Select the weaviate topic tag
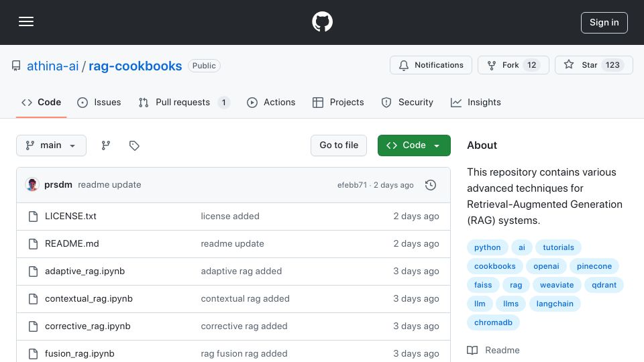 click(557, 286)
